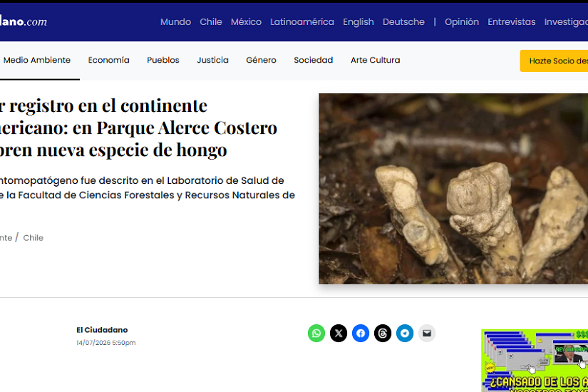This screenshot has width=588, height=392.
Task: Open the fungus article photo
Action: pyautogui.click(x=453, y=189)
